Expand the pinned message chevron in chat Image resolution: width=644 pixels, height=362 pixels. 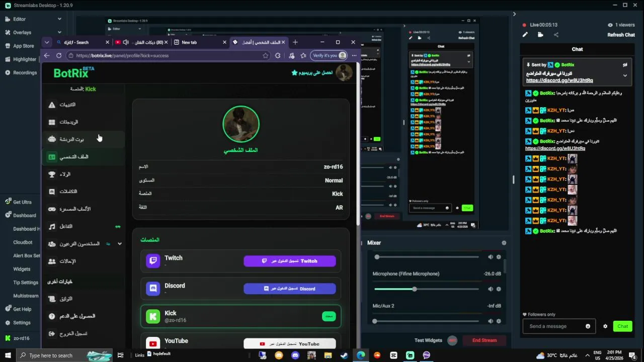[x=625, y=76]
